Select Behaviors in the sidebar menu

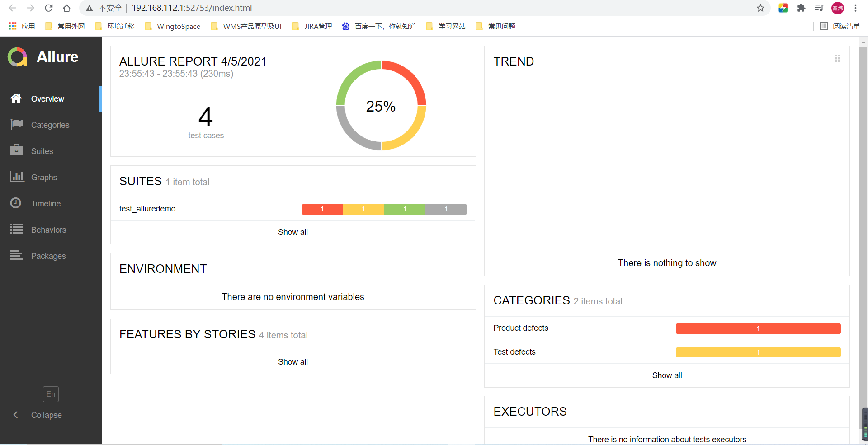48,229
